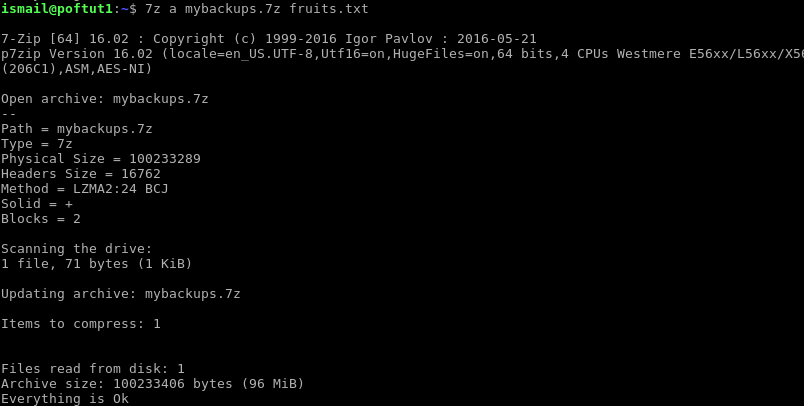Click the Path = mybackups.7z line
The height and width of the screenshot is (406, 804).
point(76,129)
